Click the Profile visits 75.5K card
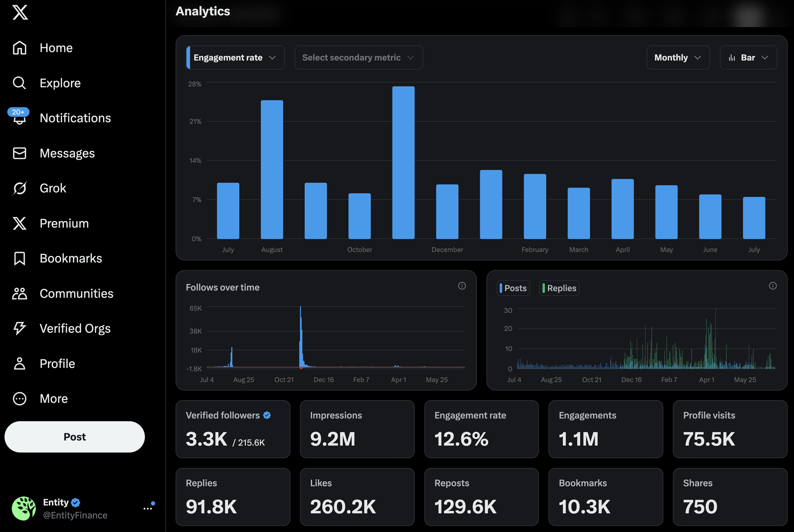 click(x=730, y=429)
